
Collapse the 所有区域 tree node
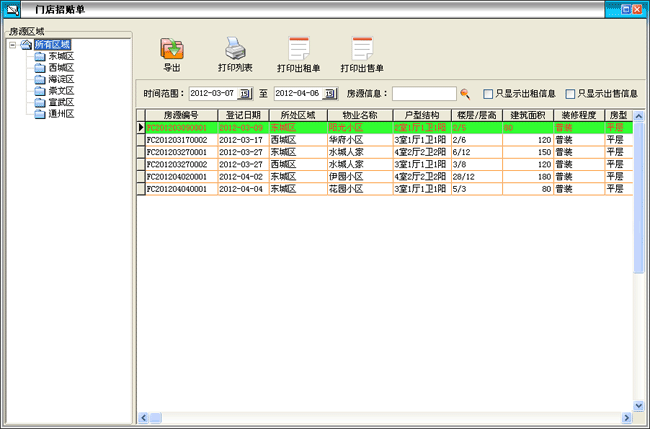tap(11, 45)
